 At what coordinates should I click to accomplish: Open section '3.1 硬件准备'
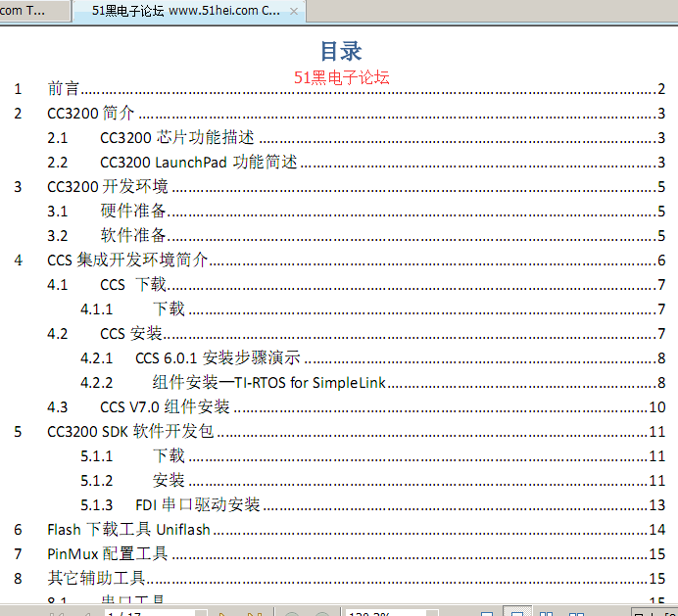click(357, 211)
